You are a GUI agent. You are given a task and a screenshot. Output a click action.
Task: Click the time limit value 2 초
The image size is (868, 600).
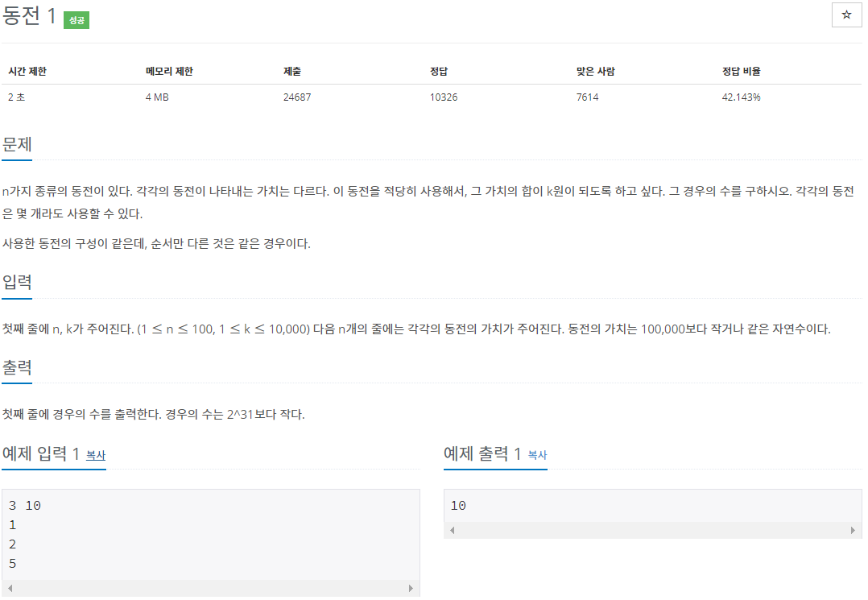coord(17,97)
